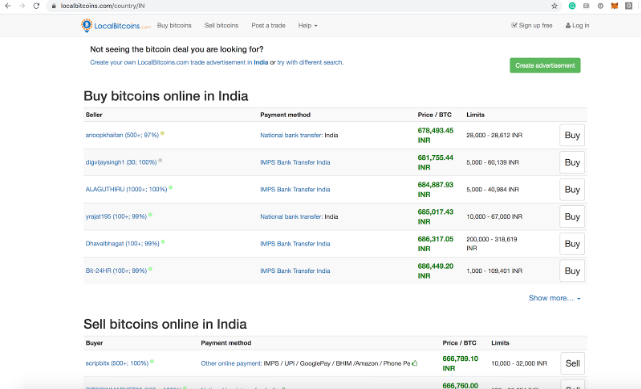Click Sign up free
The width and height of the screenshot is (641, 389).
pyautogui.click(x=531, y=25)
